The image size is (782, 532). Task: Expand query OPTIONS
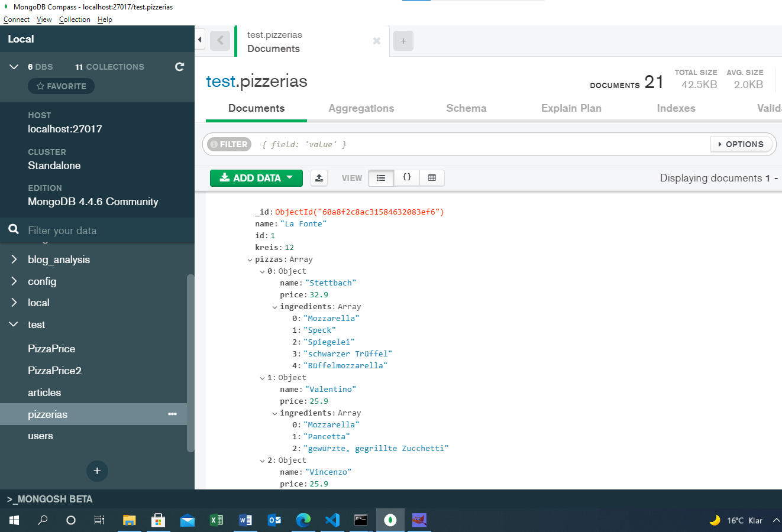[x=741, y=144]
